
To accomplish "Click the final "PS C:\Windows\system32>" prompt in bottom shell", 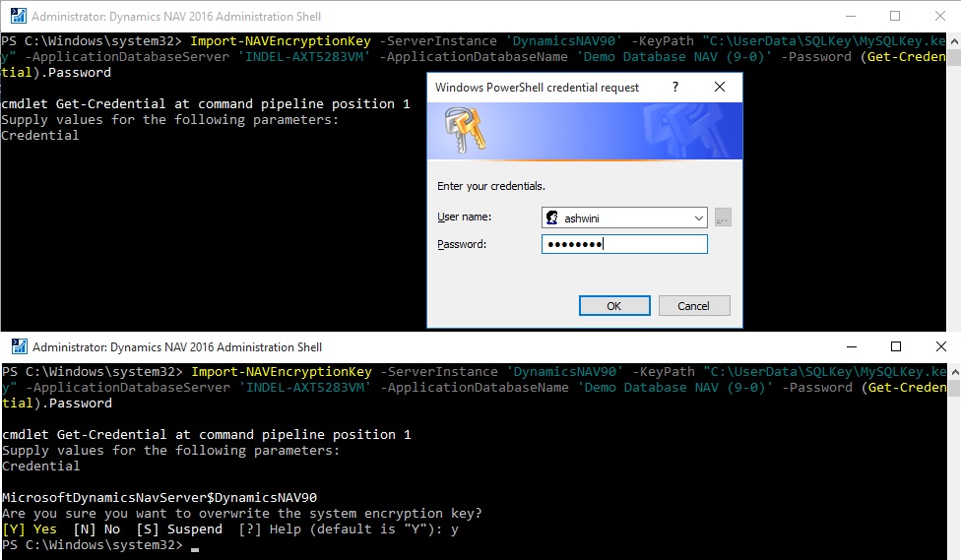I will click(x=92, y=545).
